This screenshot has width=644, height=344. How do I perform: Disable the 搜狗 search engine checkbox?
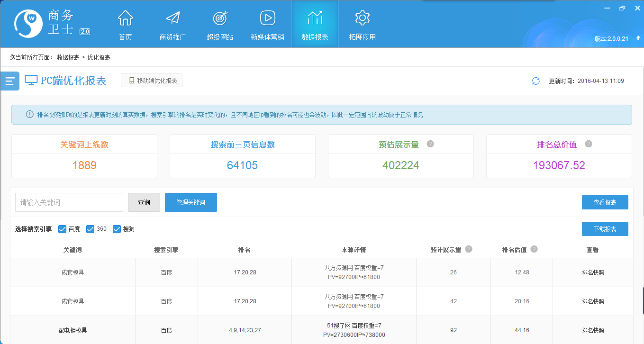(x=117, y=229)
